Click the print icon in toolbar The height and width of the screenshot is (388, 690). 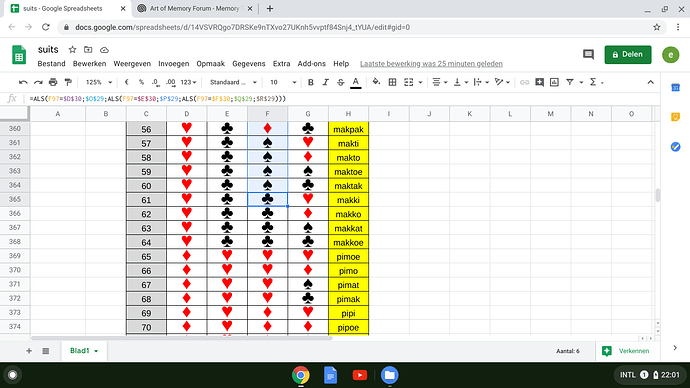53,82
